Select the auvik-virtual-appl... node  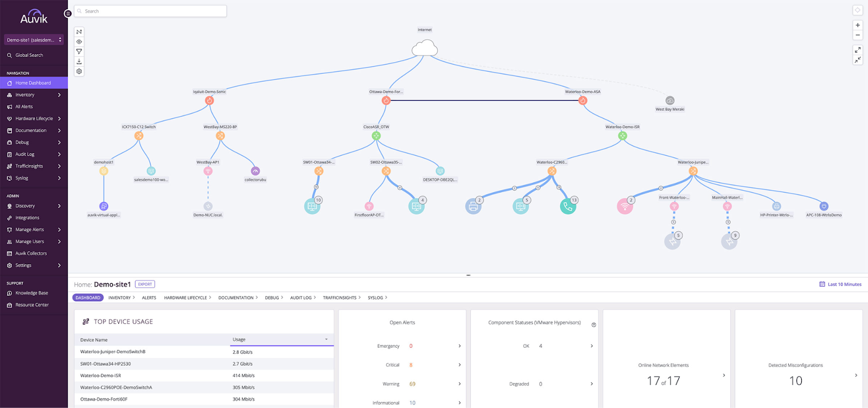(x=104, y=206)
